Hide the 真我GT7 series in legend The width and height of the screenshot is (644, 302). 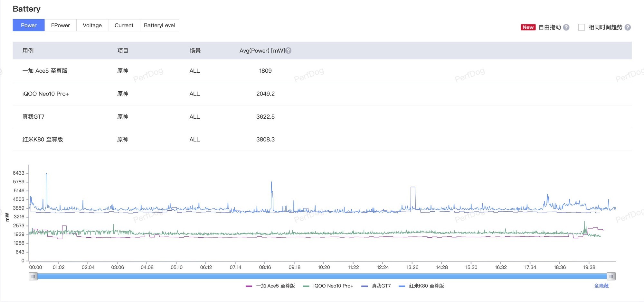376,286
